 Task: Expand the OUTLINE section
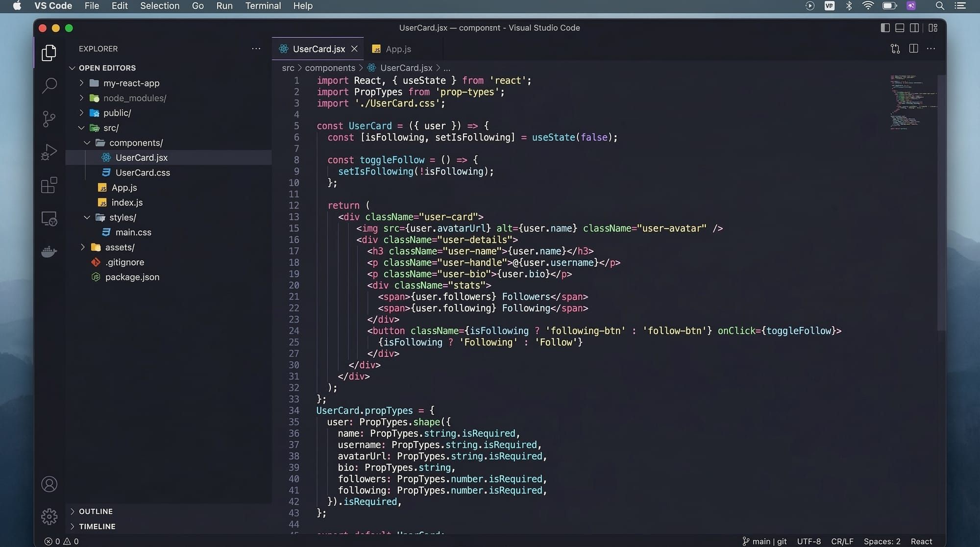click(x=96, y=511)
